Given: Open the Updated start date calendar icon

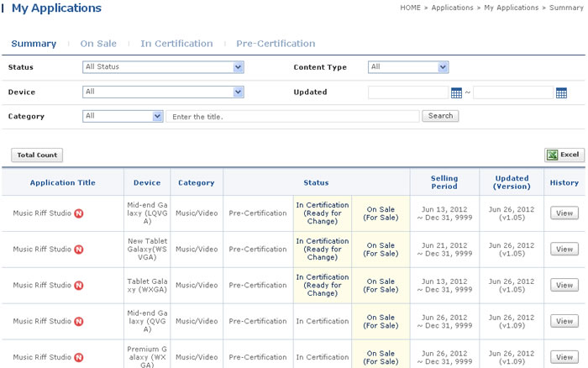Looking at the screenshot, I should click(x=456, y=92).
